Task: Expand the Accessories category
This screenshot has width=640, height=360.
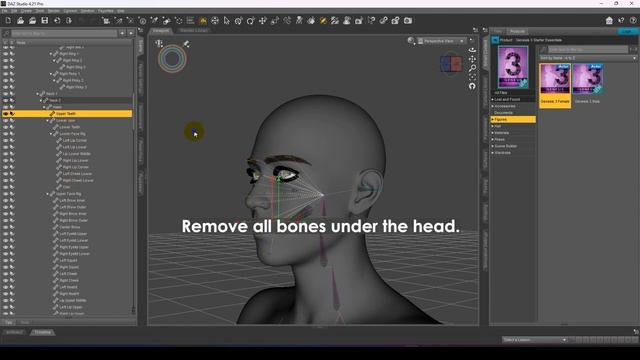Action: 493,106
